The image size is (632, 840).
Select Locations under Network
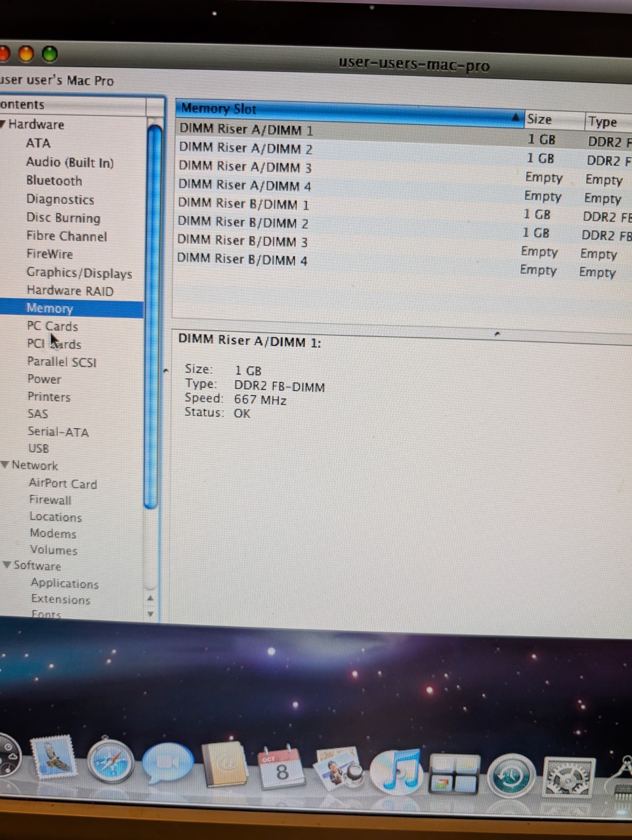(56, 517)
